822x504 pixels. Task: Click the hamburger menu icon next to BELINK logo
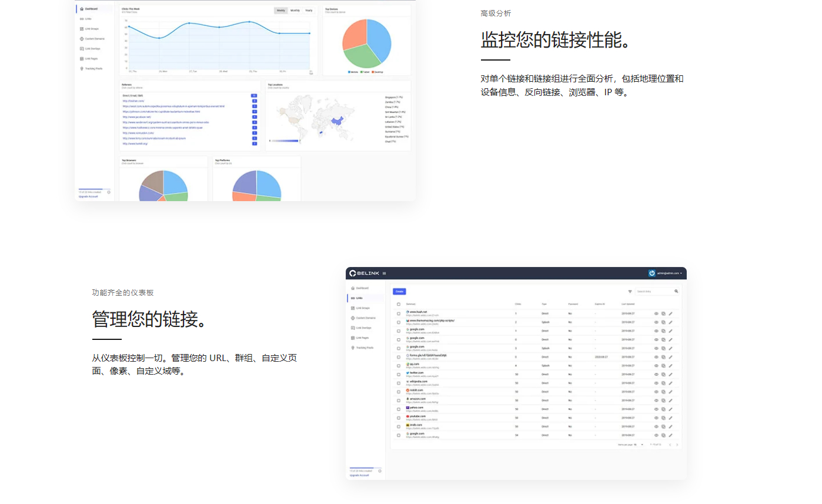pos(385,273)
